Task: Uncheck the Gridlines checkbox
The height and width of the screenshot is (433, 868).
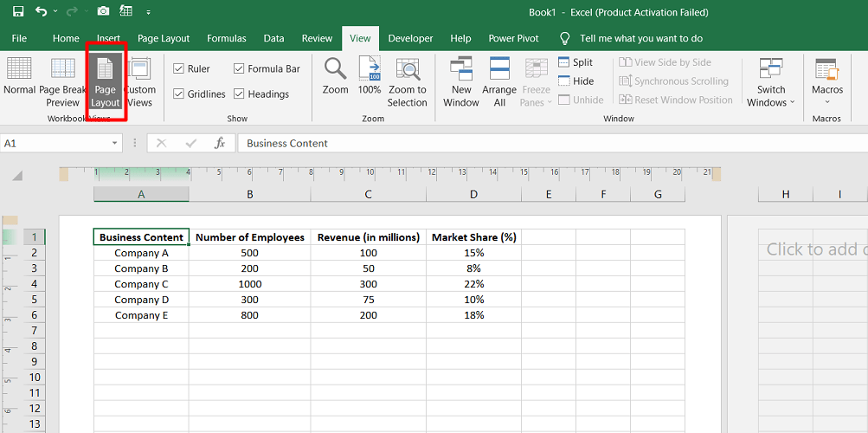Action: (178, 94)
